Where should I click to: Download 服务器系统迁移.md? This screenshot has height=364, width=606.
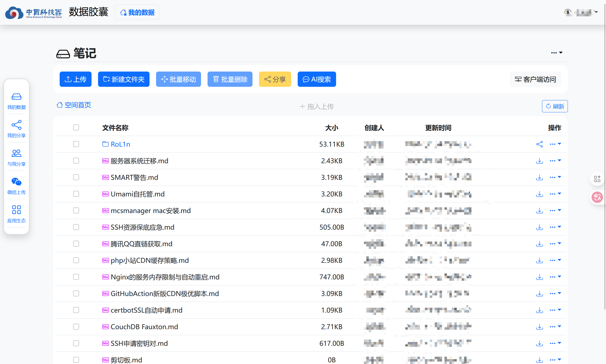(540, 161)
